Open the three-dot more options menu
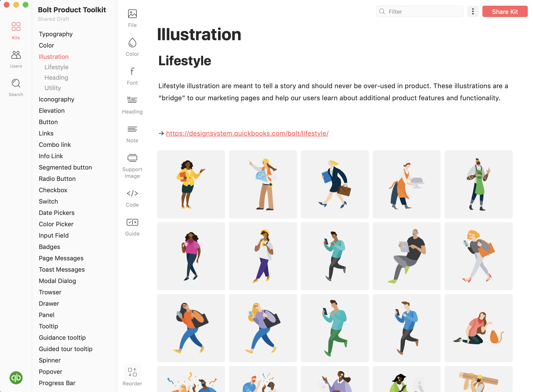Screen dimensions: 533x392 coord(473,11)
